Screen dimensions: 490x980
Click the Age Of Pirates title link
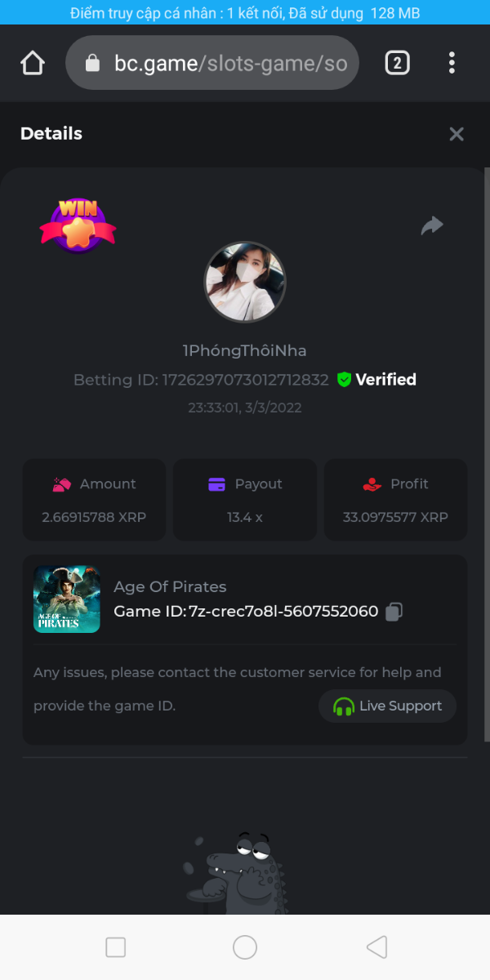pyautogui.click(x=170, y=586)
